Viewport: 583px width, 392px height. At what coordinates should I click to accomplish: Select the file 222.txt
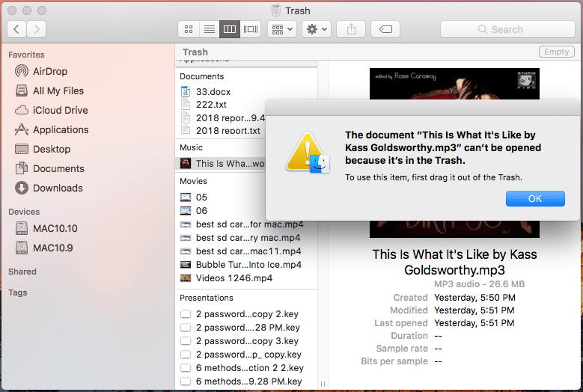pyautogui.click(x=211, y=105)
